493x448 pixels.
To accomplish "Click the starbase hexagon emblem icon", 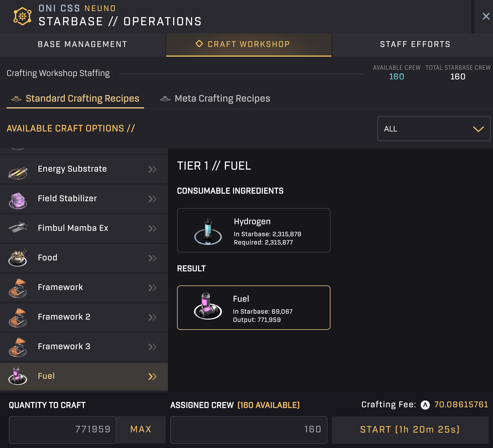I will [x=22, y=16].
